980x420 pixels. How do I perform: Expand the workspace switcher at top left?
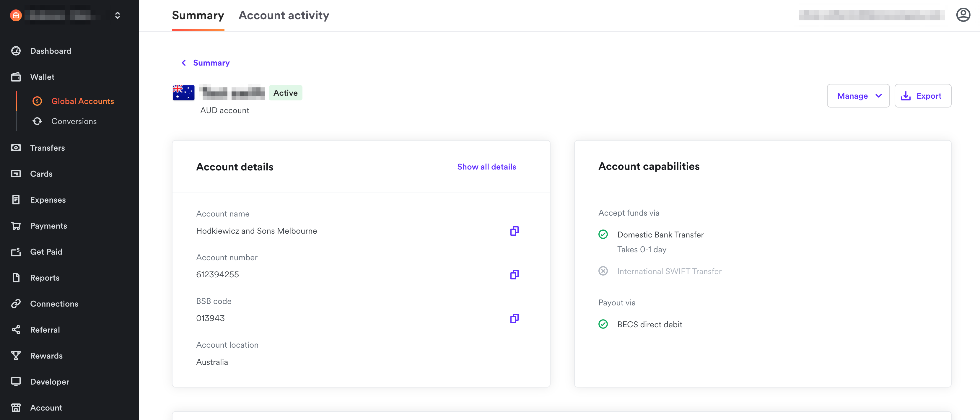click(117, 15)
